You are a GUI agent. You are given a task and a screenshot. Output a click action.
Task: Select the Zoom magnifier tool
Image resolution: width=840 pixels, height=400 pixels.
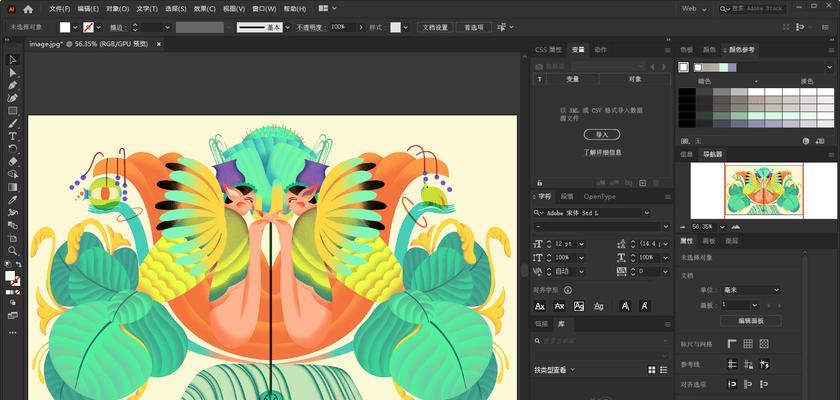[13, 251]
